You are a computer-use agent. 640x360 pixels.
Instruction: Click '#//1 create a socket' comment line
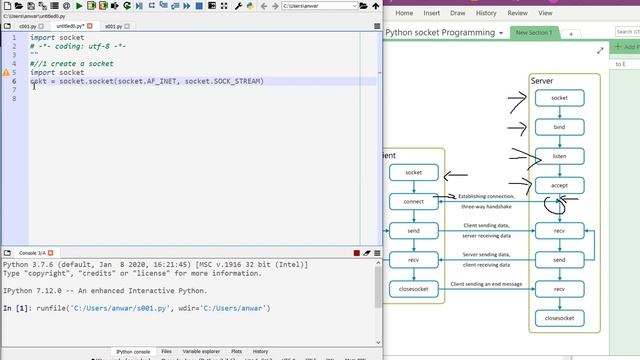[x=72, y=64]
